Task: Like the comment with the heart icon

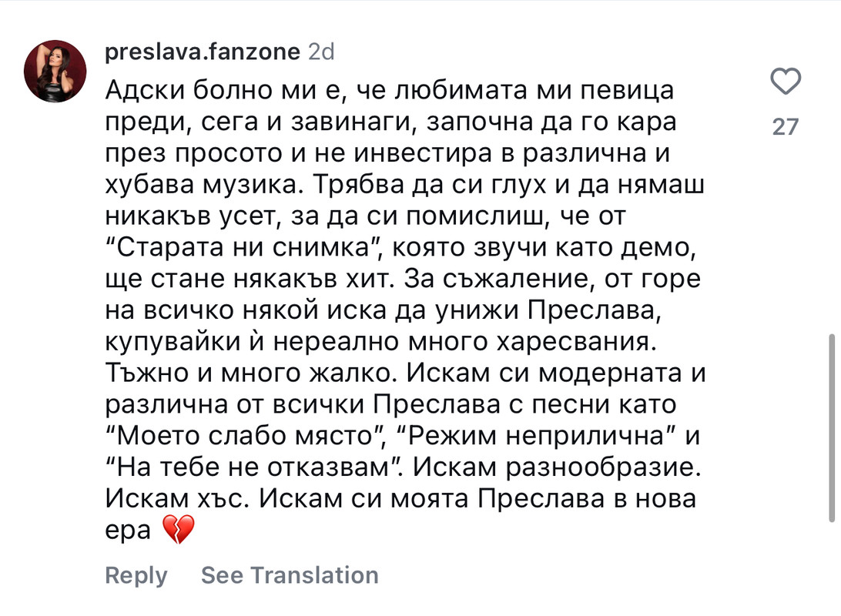Action: click(x=786, y=82)
